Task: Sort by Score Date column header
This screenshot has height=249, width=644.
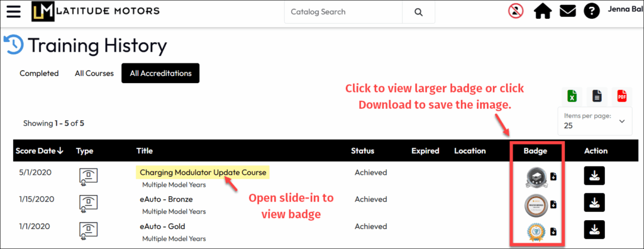Action: pyautogui.click(x=40, y=151)
